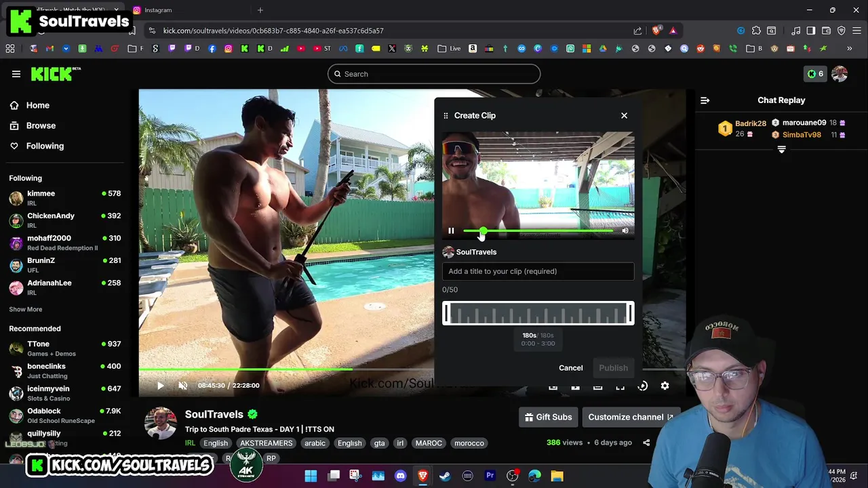The image size is (868, 488).
Task: Select the MAROC tag
Action: click(429, 443)
